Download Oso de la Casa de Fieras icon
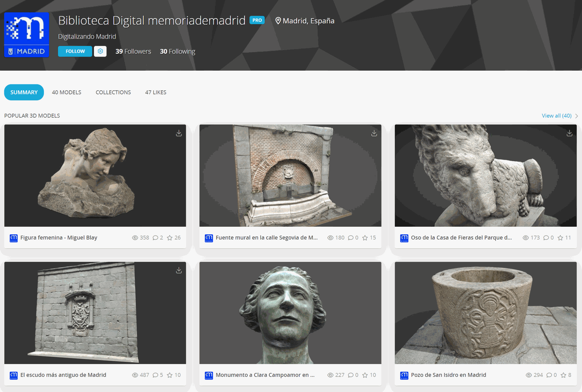 point(569,133)
